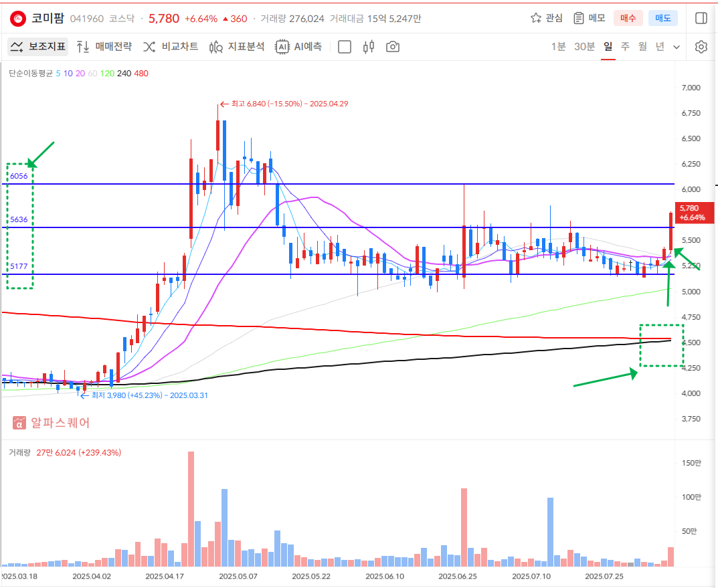Click the largest red volume bar in April
Viewport: 718px width, 588px height.
[191, 509]
